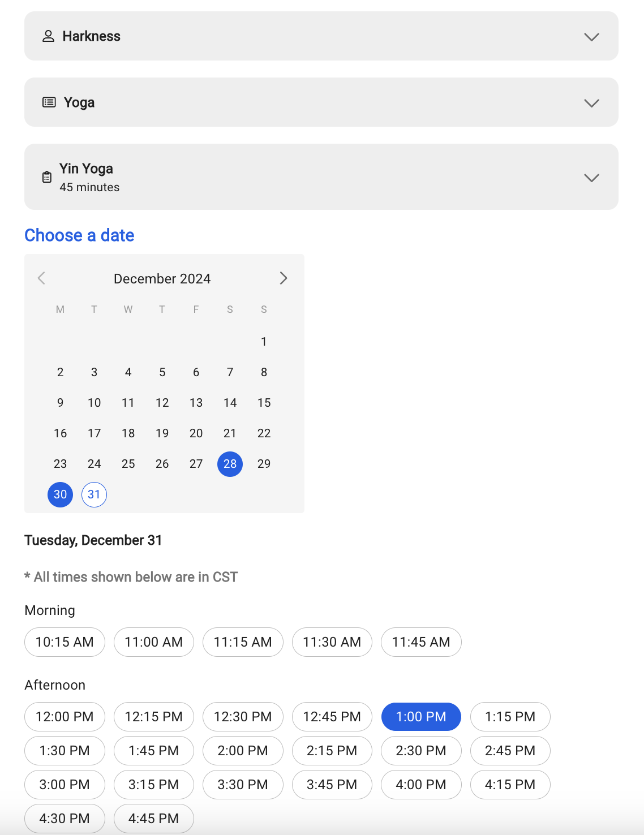Viewport: 644px width, 835px height.
Task: Expand the Harkness staff dropdown
Action: pos(591,37)
